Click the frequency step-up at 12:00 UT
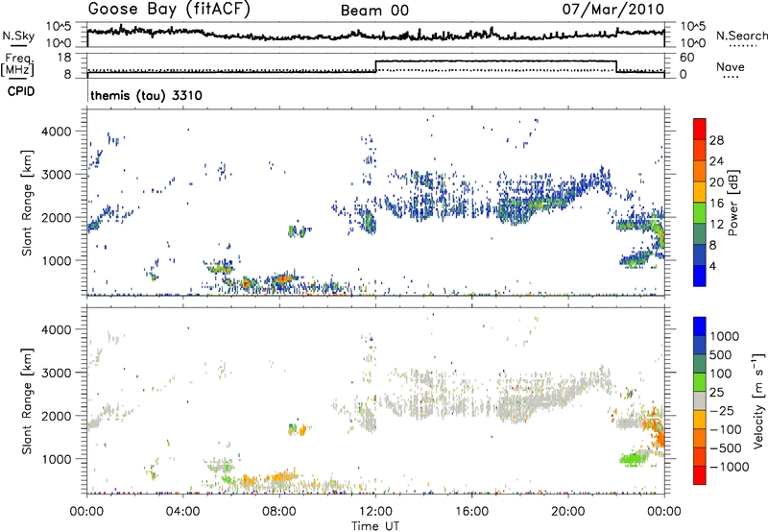768x532 pixels. click(375, 66)
